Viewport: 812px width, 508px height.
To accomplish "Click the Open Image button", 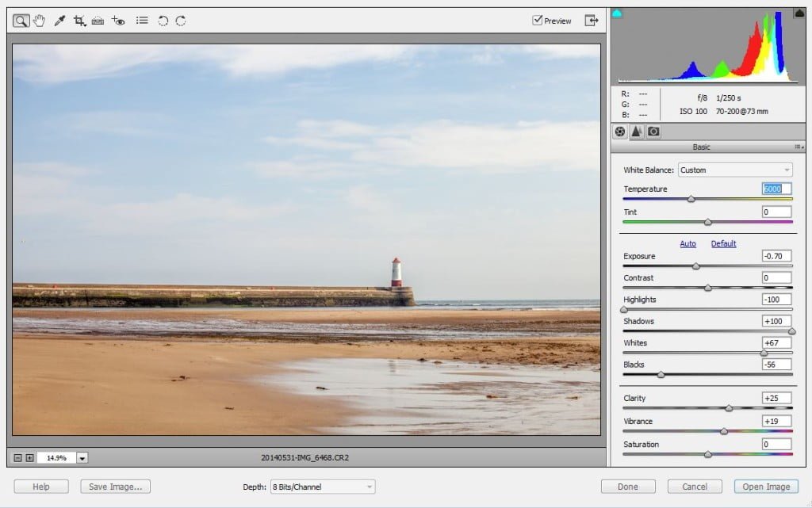I will click(x=767, y=487).
